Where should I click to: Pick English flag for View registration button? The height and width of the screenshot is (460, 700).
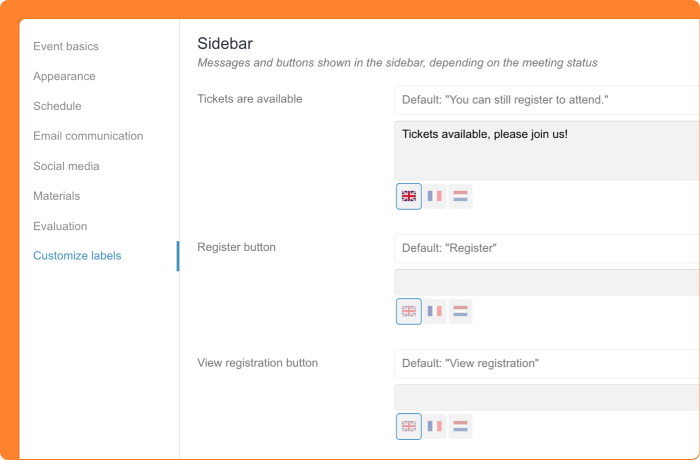(x=409, y=426)
